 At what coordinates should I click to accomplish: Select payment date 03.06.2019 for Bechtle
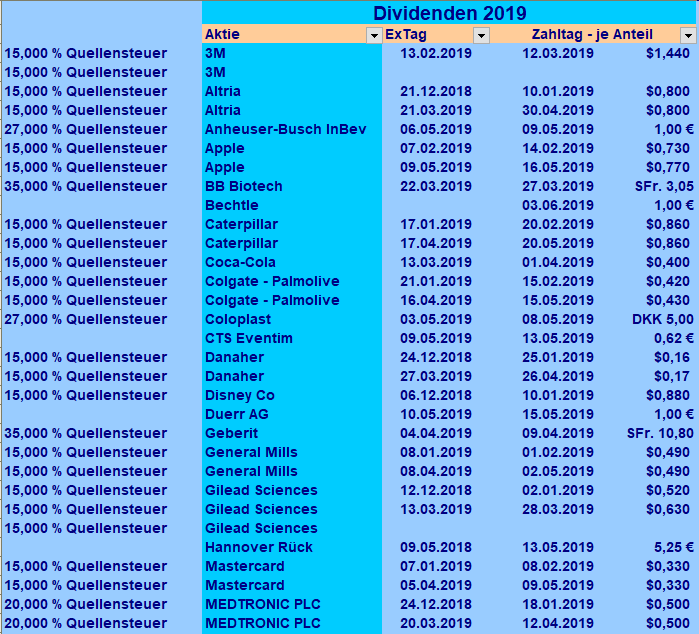(558, 205)
